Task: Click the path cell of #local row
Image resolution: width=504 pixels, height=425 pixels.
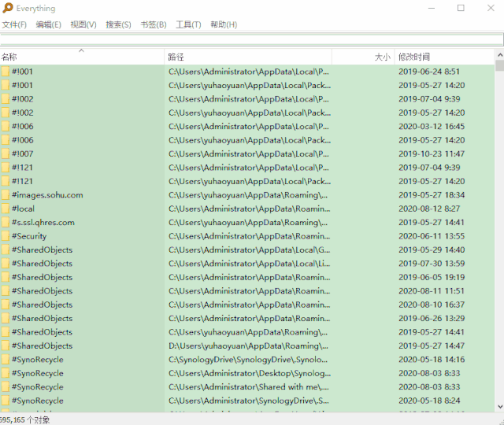Action: 249,209
